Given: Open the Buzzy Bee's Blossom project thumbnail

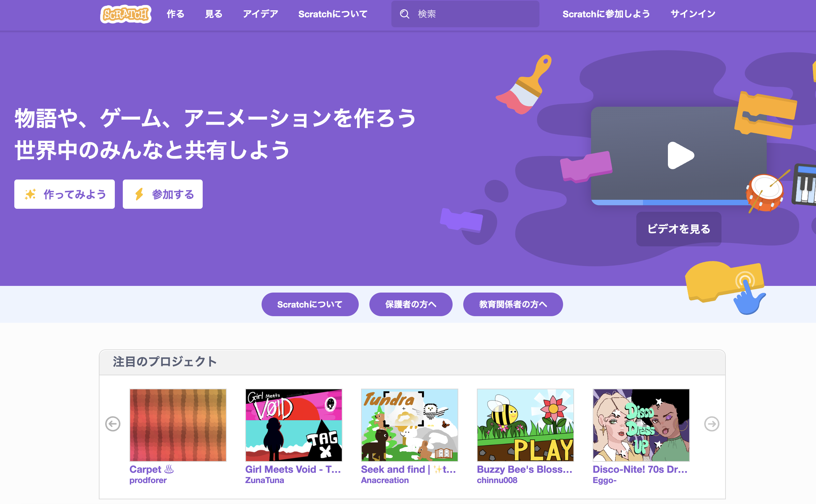Looking at the screenshot, I should click(x=525, y=425).
